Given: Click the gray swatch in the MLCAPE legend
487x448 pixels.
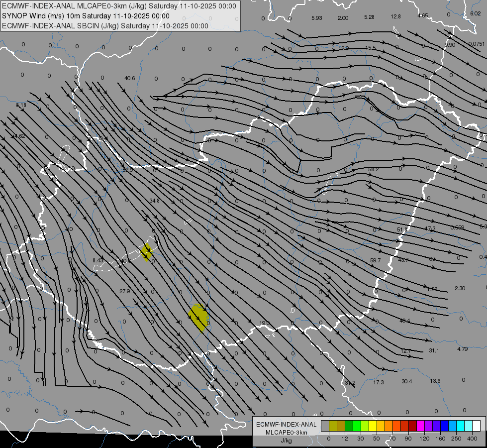Looking at the screenshot, I should coord(325,426).
